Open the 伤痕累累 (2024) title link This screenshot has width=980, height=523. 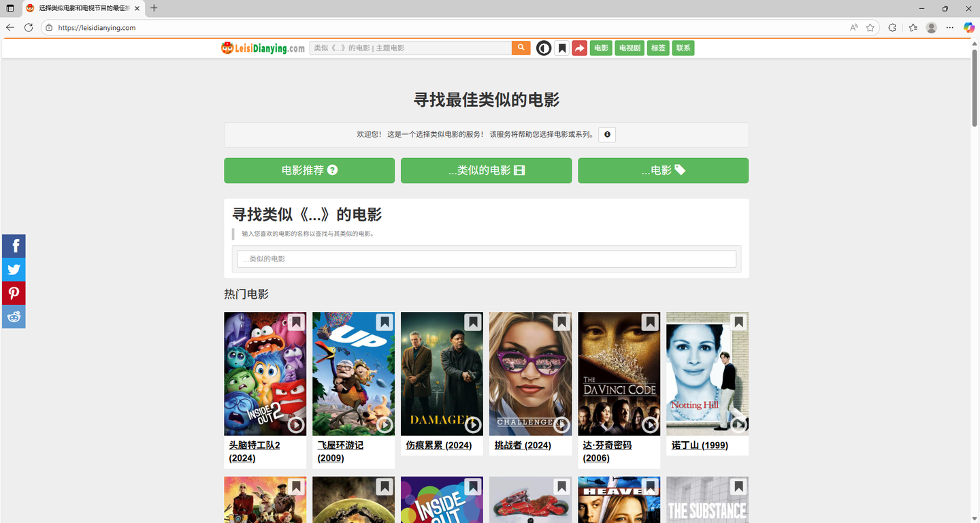pos(439,445)
